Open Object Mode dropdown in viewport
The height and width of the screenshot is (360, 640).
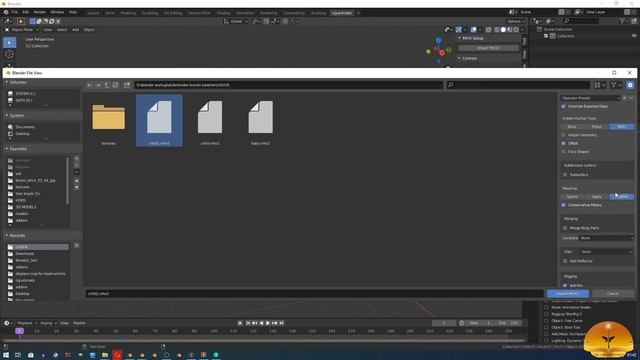(22, 30)
